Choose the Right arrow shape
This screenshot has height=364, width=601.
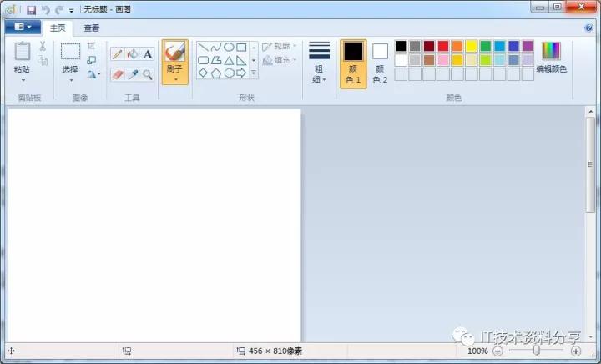(241, 73)
